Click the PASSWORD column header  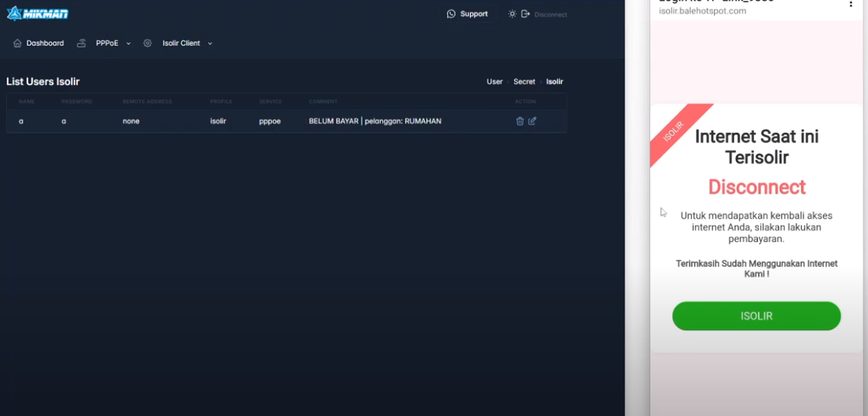tap(76, 101)
